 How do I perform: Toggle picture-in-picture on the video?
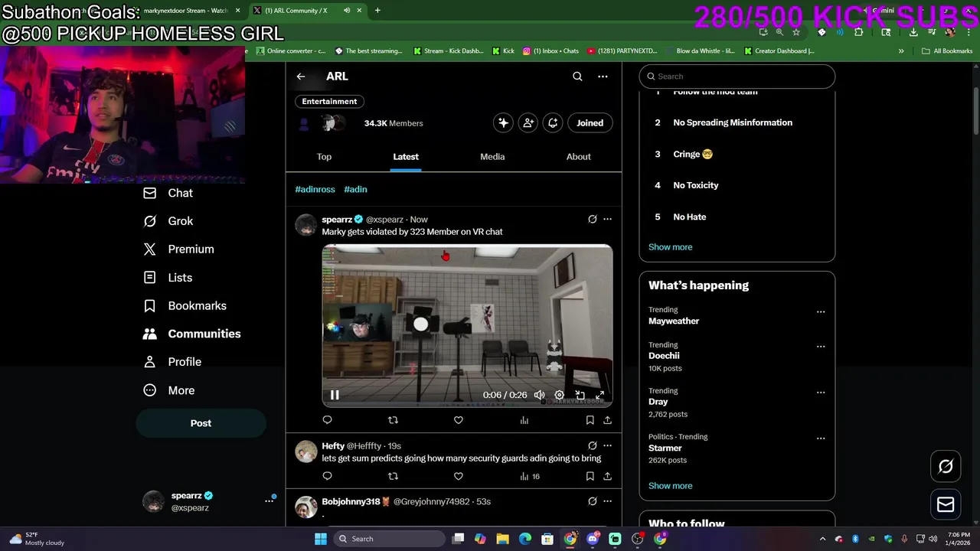[580, 395]
